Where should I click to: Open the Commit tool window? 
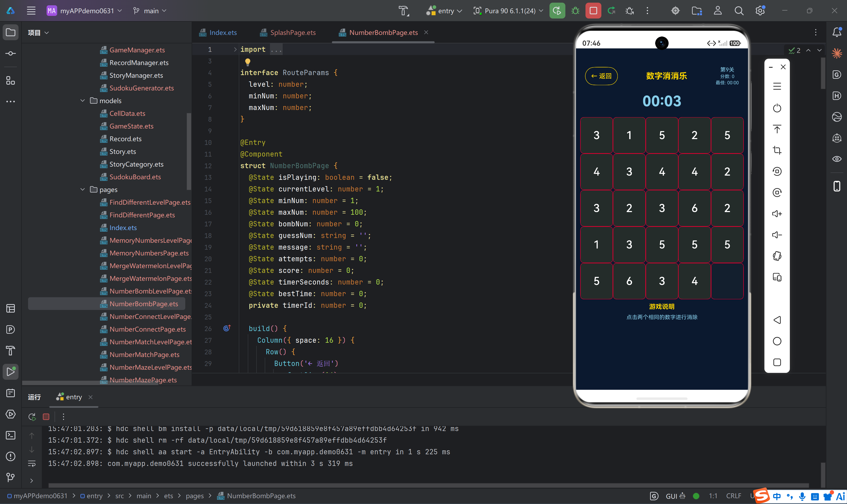pyautogui.click(x=11, y=54)
